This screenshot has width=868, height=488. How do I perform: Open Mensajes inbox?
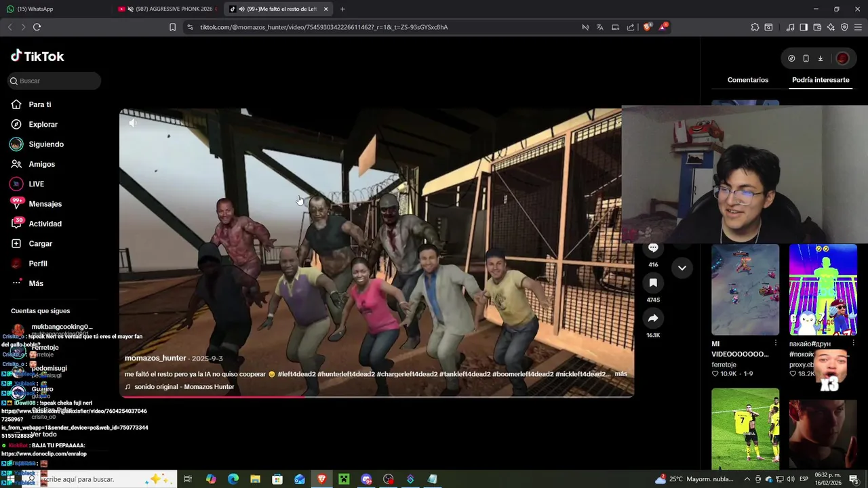45,203
